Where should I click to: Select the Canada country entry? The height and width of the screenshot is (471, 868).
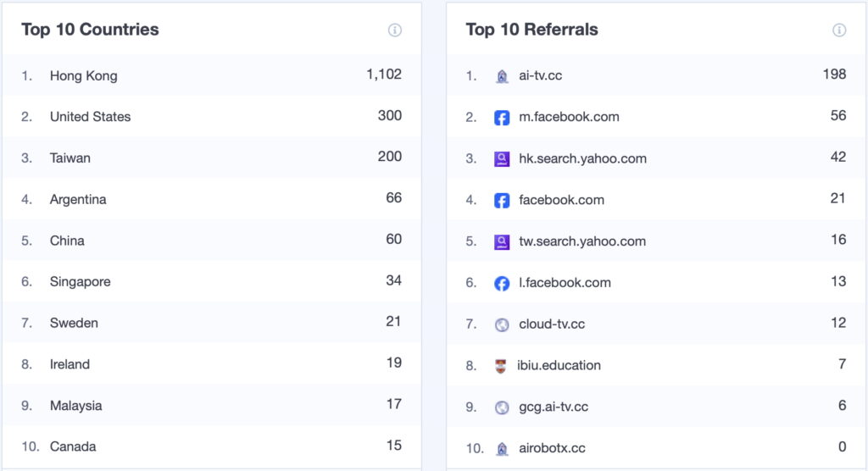click(x=73, y=446)
